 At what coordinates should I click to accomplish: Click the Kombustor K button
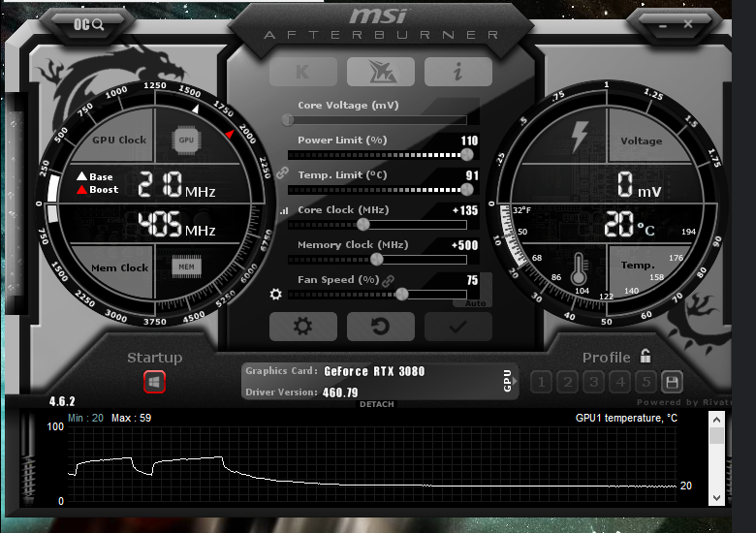pos(302,72)
